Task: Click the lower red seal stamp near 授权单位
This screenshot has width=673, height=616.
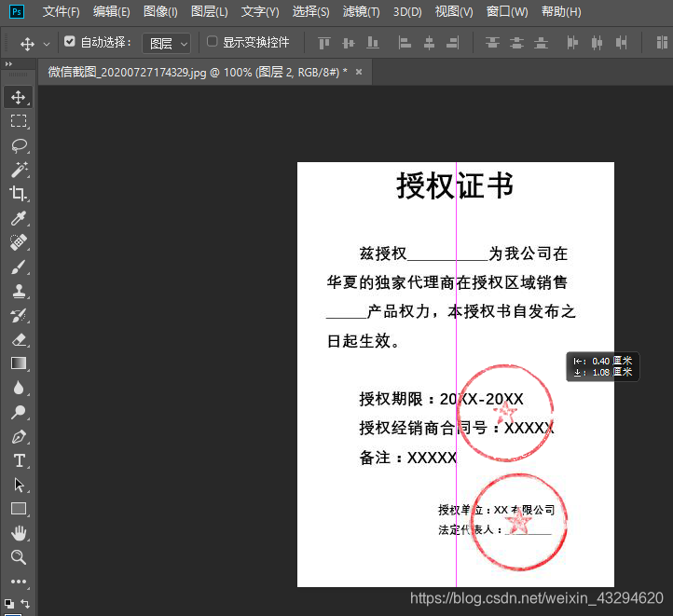Action: [519, 522]
